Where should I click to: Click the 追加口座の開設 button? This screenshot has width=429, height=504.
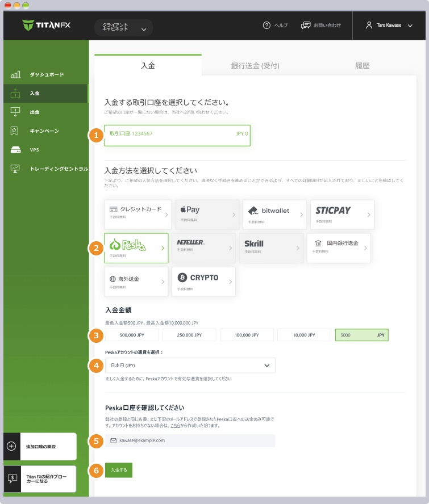coord(40,447)
